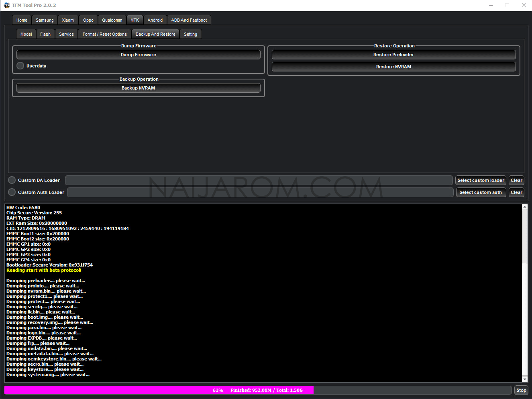Viewport: 532px width, 399px height.
Task: Stop the current dump operation
Action: 521,390
